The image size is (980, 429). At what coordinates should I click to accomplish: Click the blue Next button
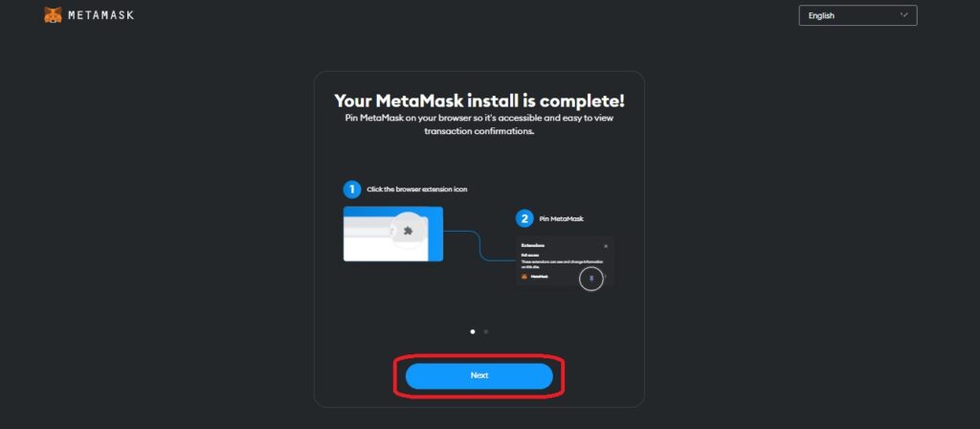[479, 375]
